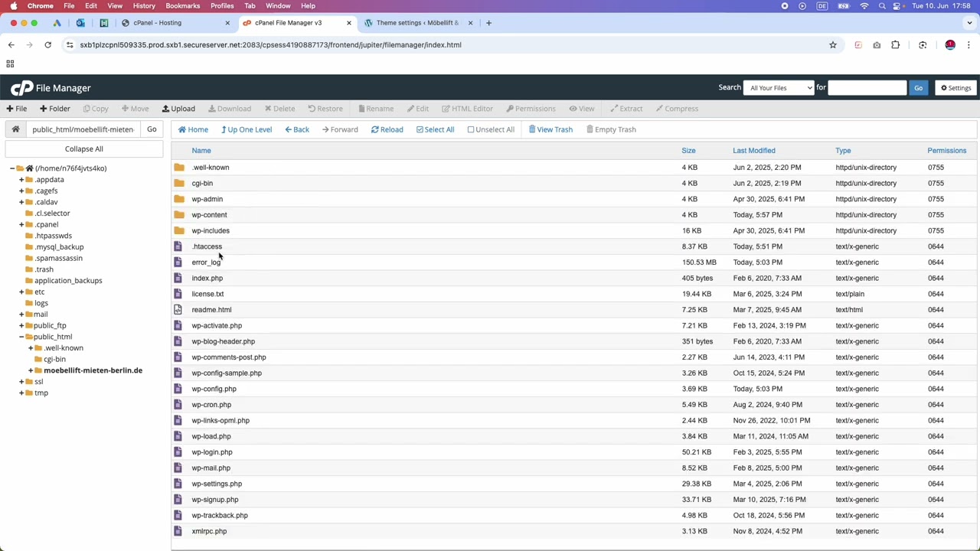The width and height of the screenshot is (980, 551).
Task: Open the Chrome View menu
Action: 115,6
